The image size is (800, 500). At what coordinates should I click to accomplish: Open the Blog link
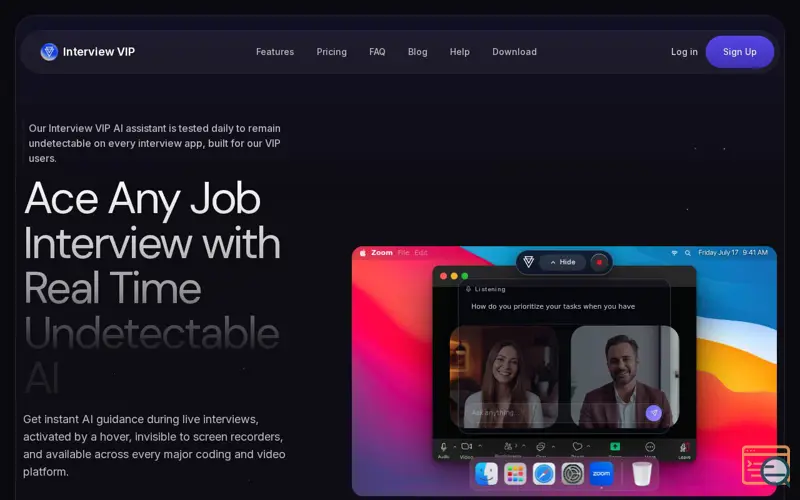coord(417,52)
